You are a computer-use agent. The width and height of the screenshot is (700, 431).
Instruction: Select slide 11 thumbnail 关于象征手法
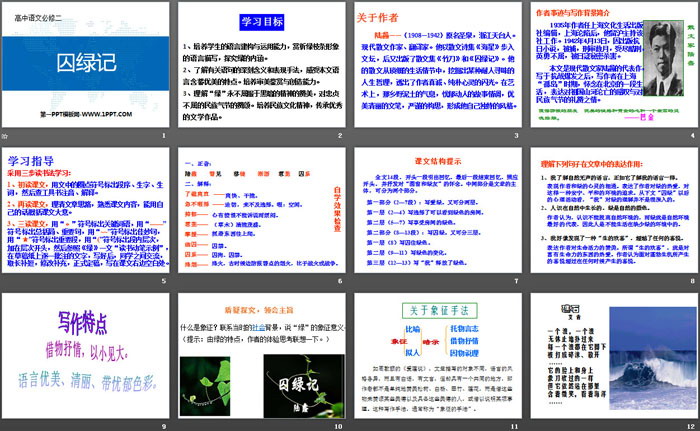438,356
